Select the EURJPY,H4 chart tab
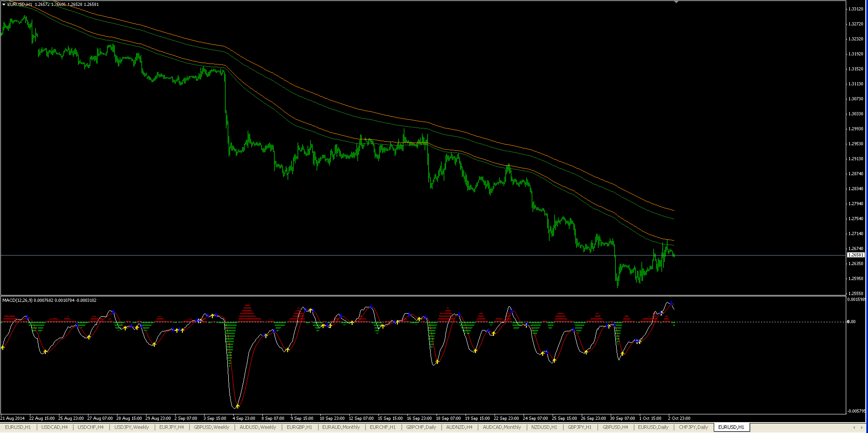 [x=172, y=427]
